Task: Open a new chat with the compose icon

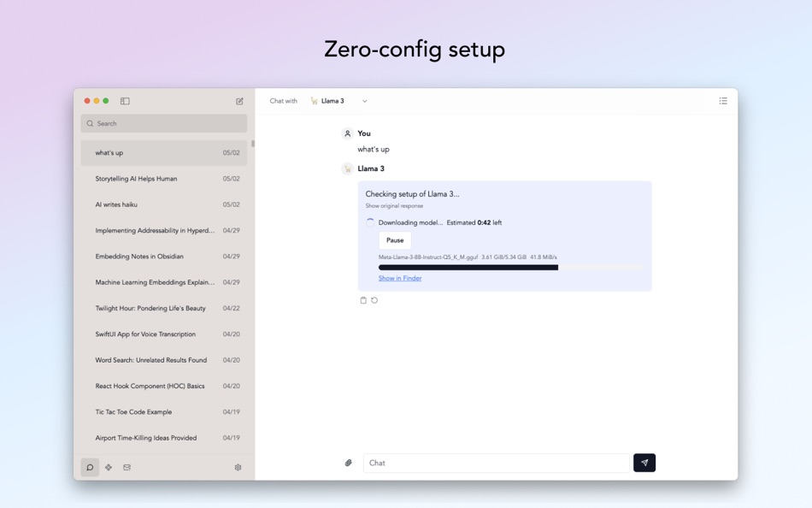Action: [x=239, y=101]
